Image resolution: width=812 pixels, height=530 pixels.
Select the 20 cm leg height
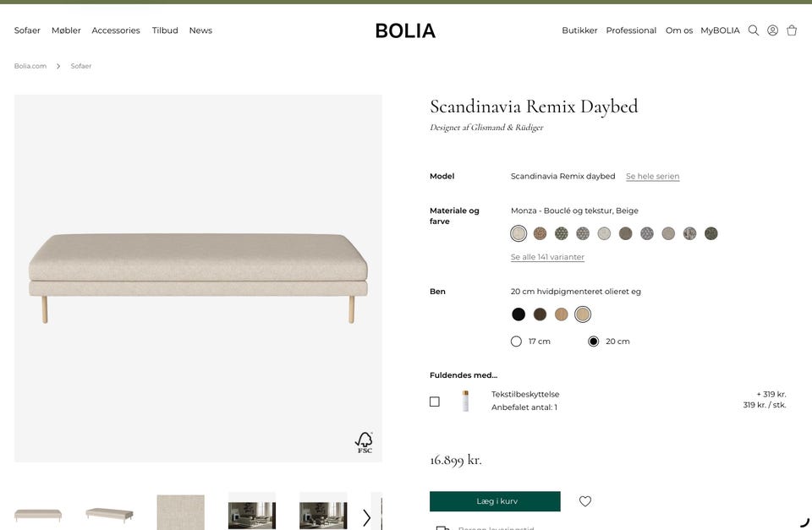594,341
